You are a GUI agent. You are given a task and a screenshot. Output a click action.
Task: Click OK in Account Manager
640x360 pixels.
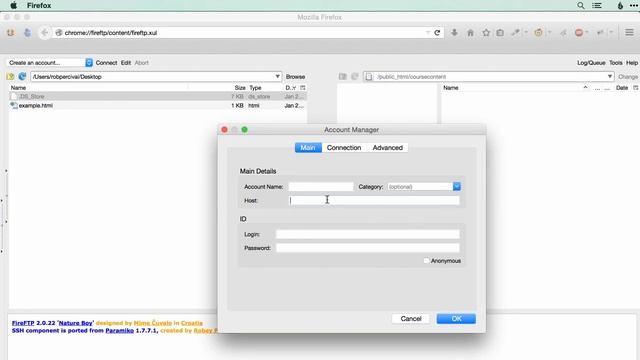click(456, 319)
